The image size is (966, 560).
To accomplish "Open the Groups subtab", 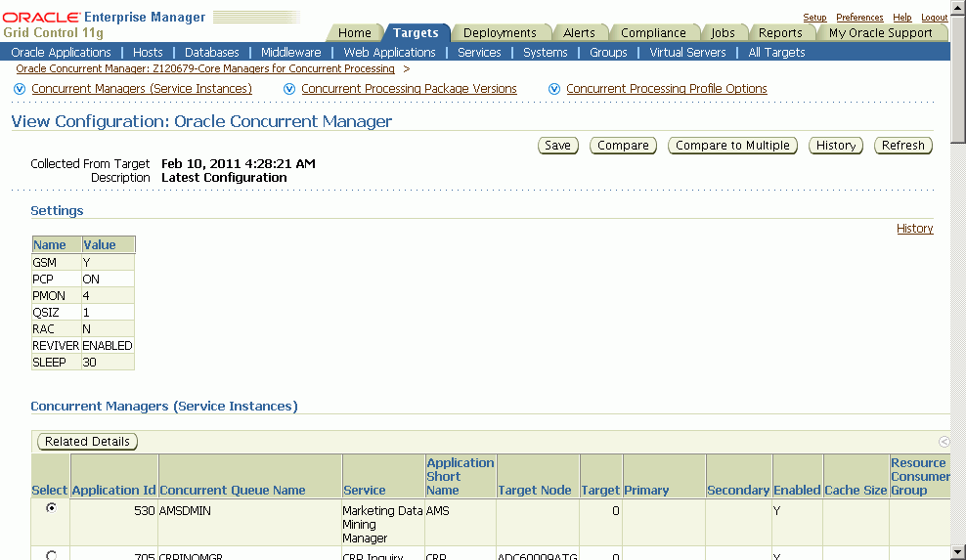I will (608, 53).
